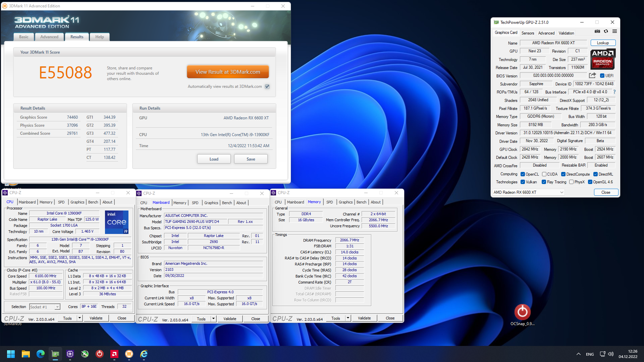The image size is (644, 362).
Task: Show hidden tray icons chevron
Action: click(579, 354)
